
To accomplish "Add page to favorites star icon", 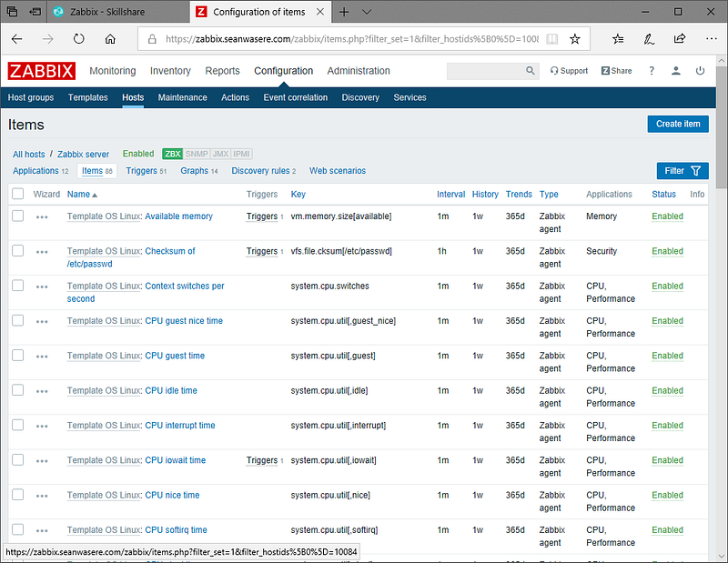I will 575,39.
